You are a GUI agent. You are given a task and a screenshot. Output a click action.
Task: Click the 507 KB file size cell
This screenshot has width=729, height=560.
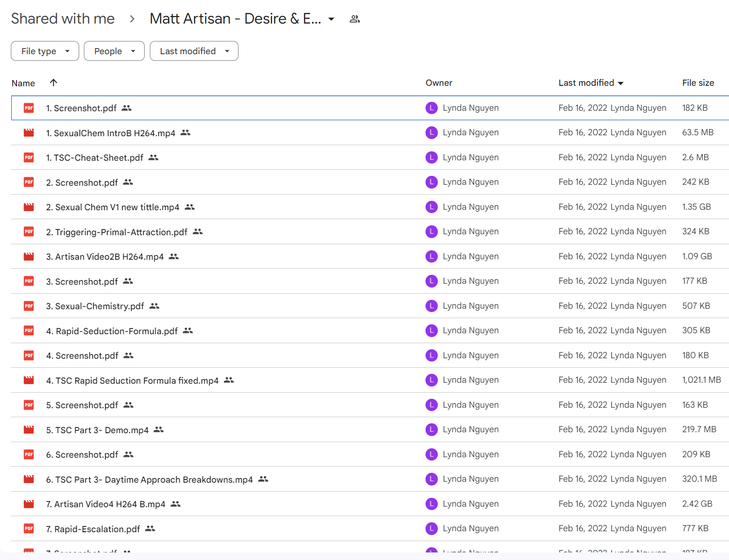point(696,306)
